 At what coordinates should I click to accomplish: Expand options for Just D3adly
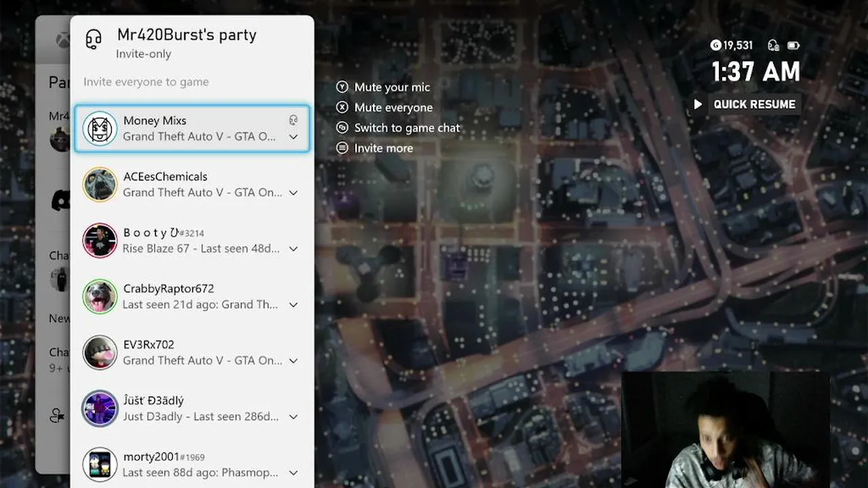click(x=293, y=417)
